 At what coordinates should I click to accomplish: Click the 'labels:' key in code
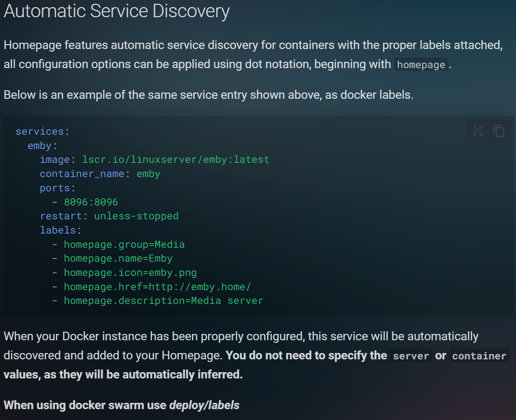[x=61, y=230]
